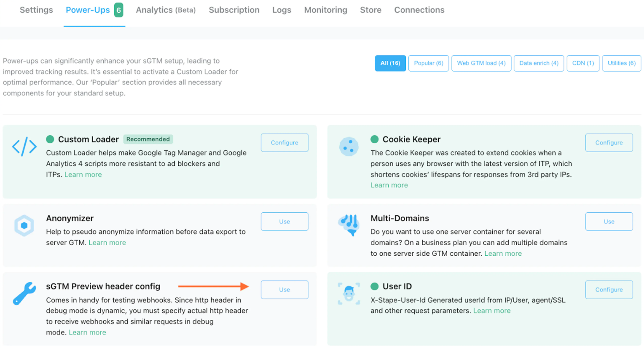Use the sGTM Preview header config power-up
The image size is (644, 348).
pos(284,290)
